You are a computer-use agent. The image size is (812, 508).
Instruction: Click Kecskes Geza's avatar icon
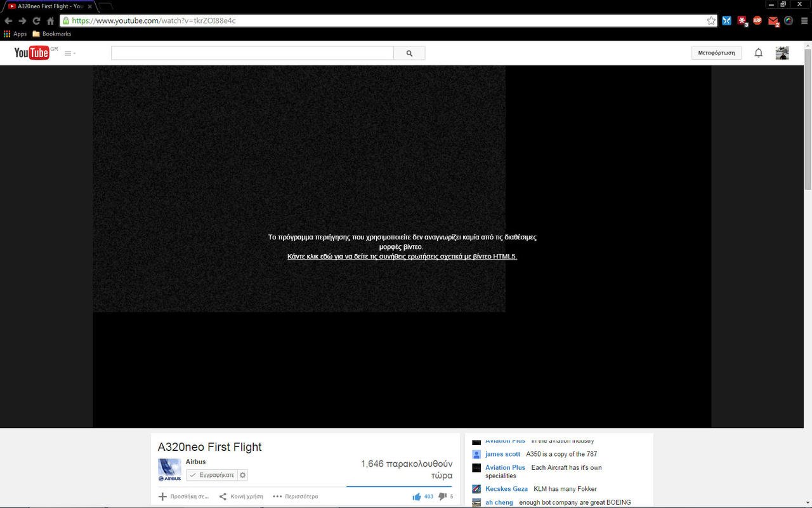tap(476, 489)
